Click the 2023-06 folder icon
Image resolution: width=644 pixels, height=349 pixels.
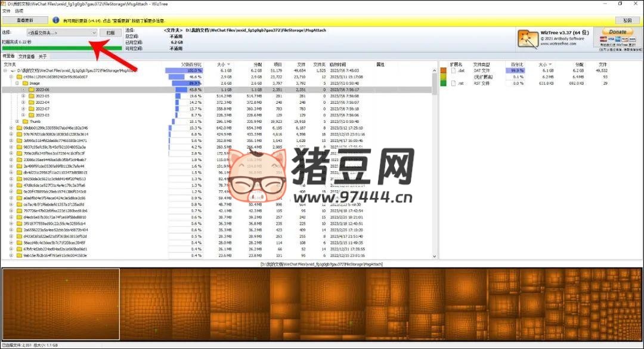pos(30,89)
